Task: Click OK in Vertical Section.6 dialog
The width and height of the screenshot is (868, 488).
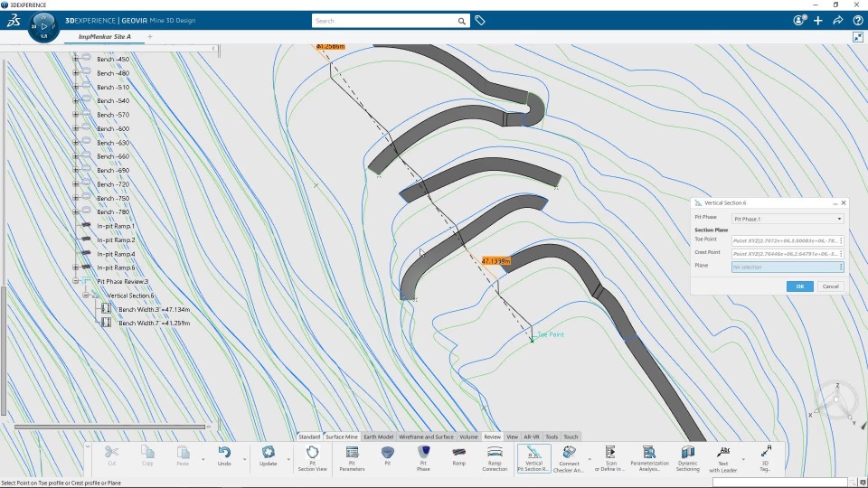Action: click(800, 286)
